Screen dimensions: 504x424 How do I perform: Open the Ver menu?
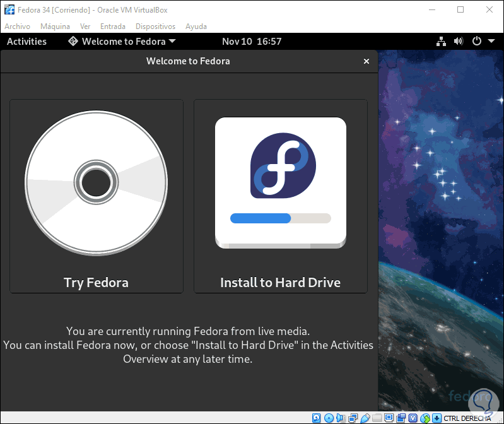[85, 26]
